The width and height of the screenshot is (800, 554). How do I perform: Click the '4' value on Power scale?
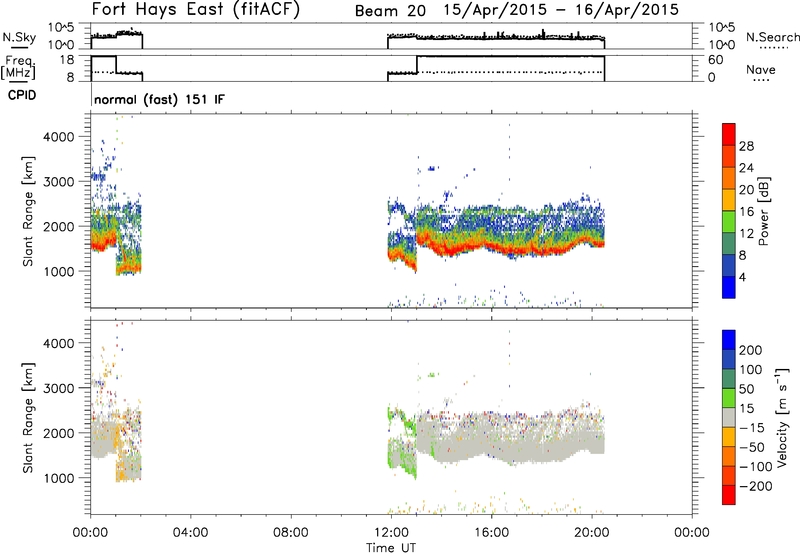pyautogui.click(x=742, y=277)
